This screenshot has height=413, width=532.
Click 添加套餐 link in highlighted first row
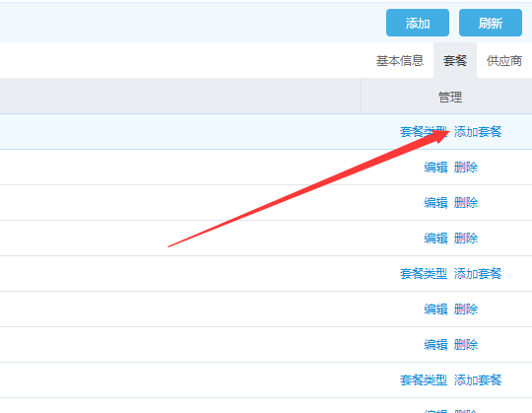(x=478, y=132)
